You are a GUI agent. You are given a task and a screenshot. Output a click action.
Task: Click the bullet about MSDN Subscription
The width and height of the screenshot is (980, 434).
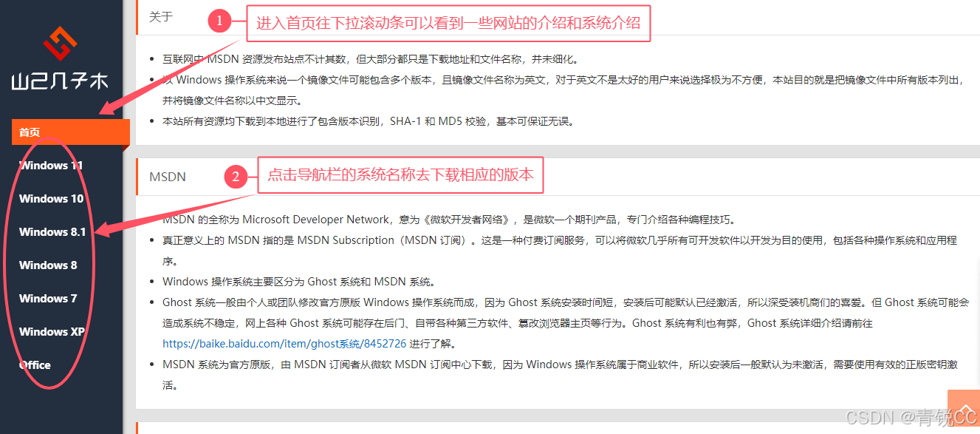coord(560,251)
